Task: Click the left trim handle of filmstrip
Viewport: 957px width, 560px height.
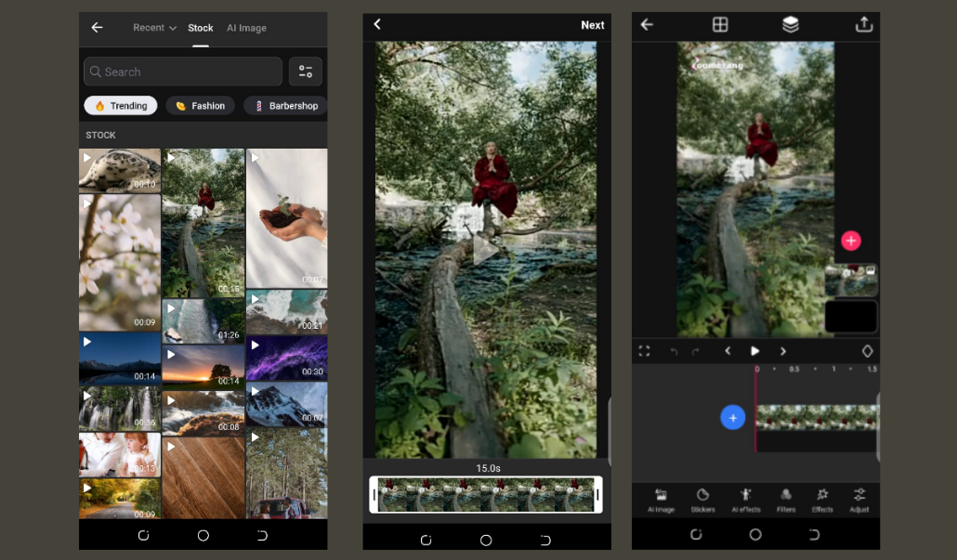Action: pos(374,495)
